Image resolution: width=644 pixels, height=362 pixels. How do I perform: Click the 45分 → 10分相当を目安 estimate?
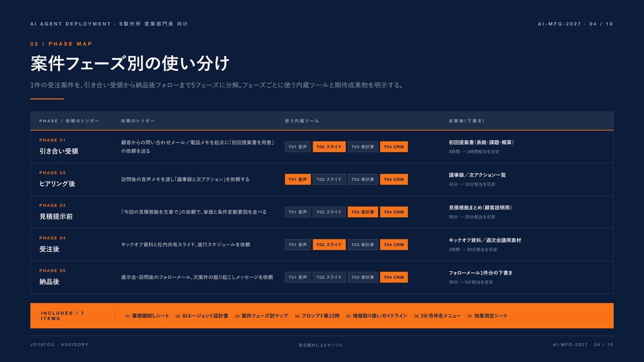coord(472,185)
